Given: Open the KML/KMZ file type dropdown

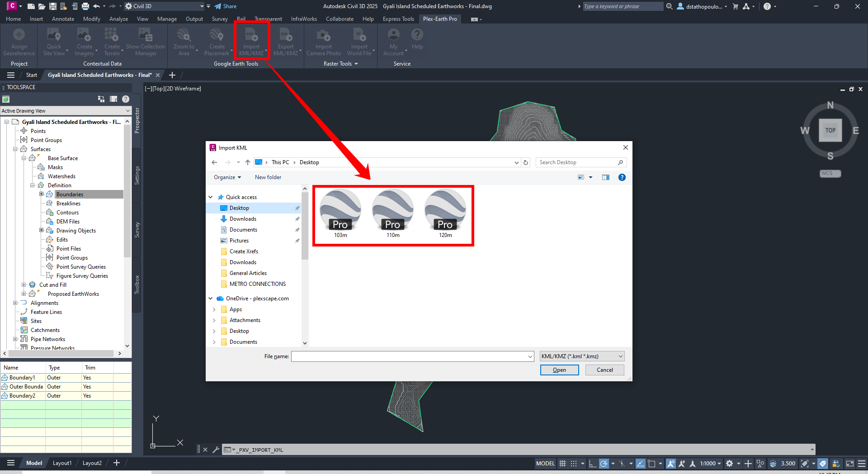Looking at the screenshot, I should coord(582,356).
